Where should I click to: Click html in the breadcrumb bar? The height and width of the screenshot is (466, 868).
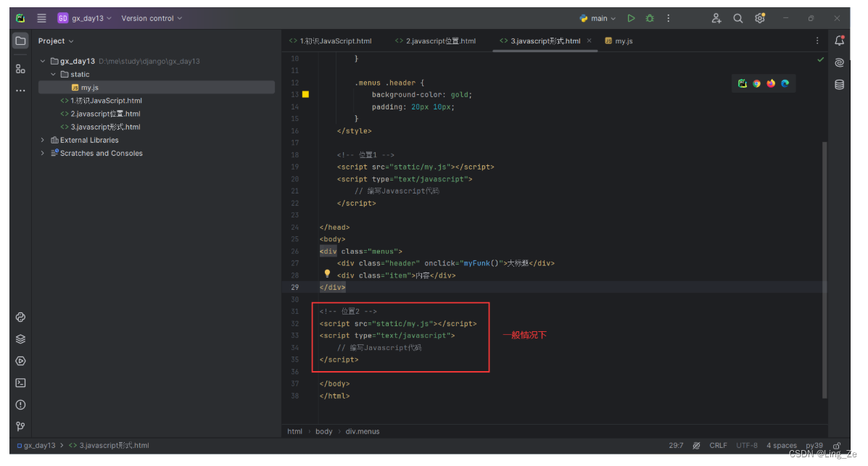tap(294, 432)
